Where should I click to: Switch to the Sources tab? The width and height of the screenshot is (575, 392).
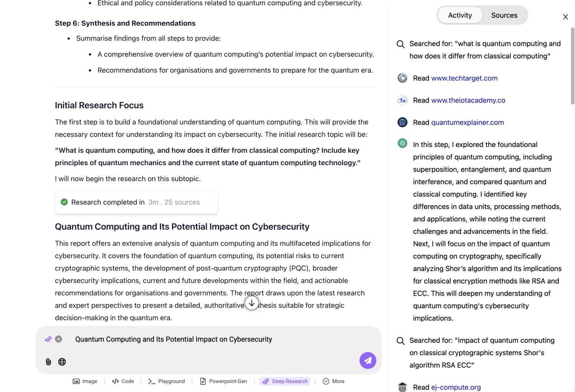[x=504, y=15]
